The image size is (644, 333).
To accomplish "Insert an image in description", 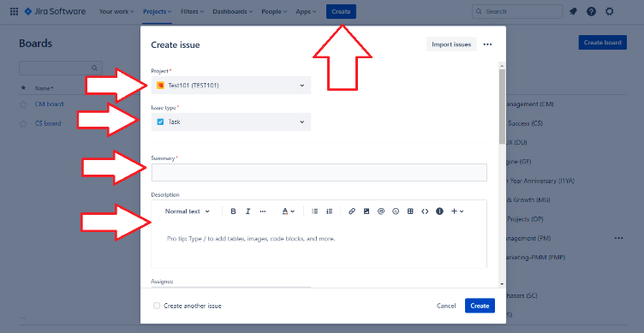I will 367,211.
